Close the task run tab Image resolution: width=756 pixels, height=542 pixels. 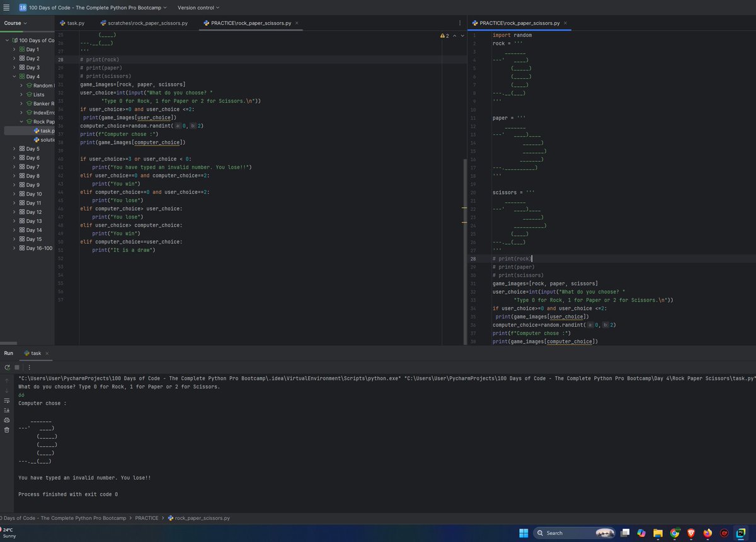(x=47, y=354)
